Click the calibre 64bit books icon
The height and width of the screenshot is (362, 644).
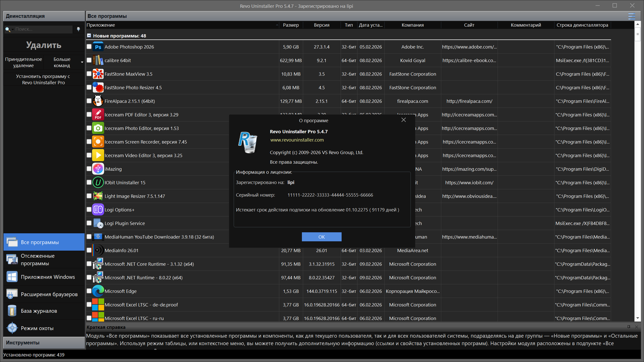tap(98, 60)
